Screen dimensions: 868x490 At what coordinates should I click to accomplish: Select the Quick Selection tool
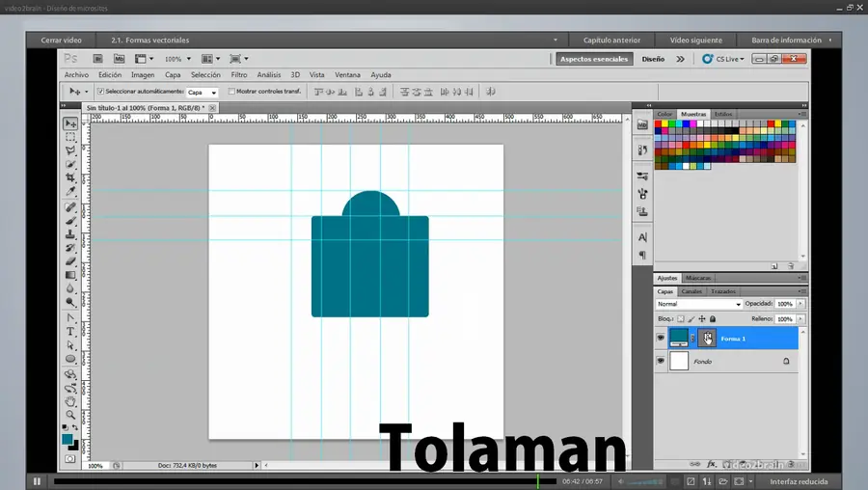70,164
